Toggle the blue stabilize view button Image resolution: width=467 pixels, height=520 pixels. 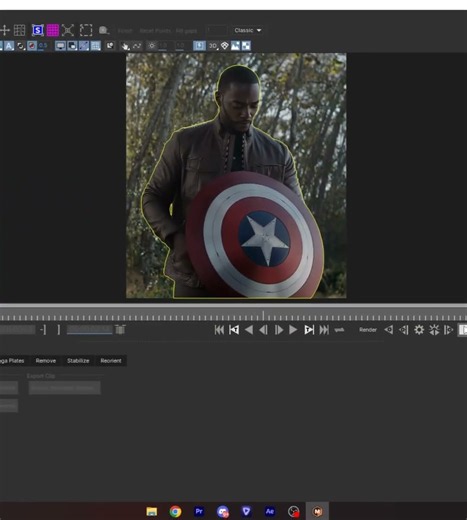[x=199, y=46]
